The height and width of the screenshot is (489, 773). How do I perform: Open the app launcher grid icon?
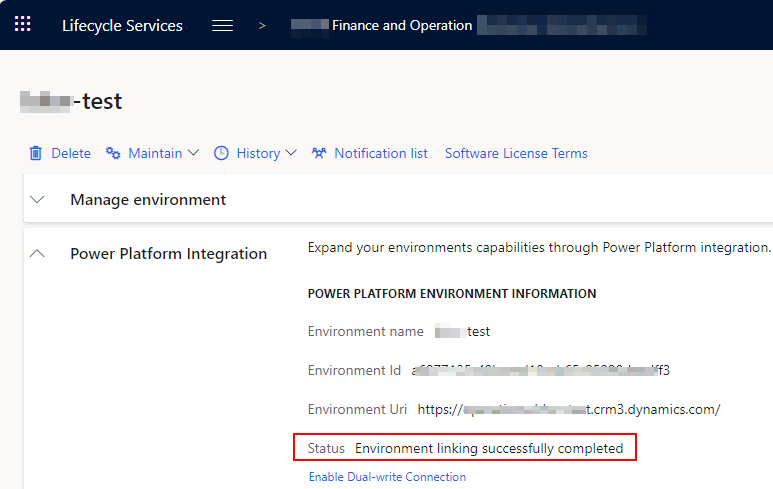[23, 24]
